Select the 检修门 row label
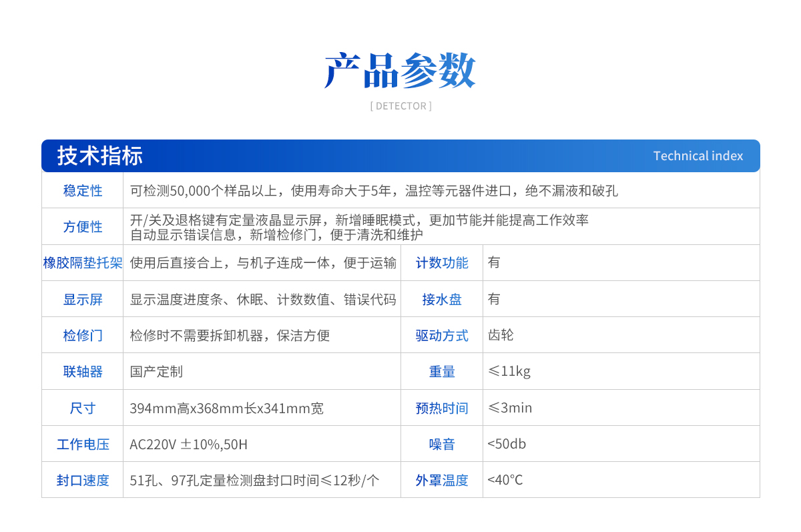The height and width of the screenshot is (532, 801). (83, 336)
